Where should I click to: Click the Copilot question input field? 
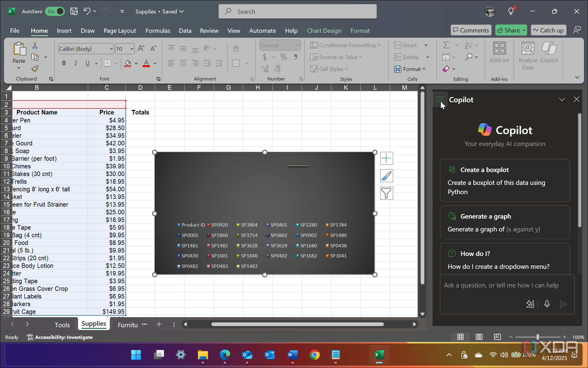coord(502,285)
